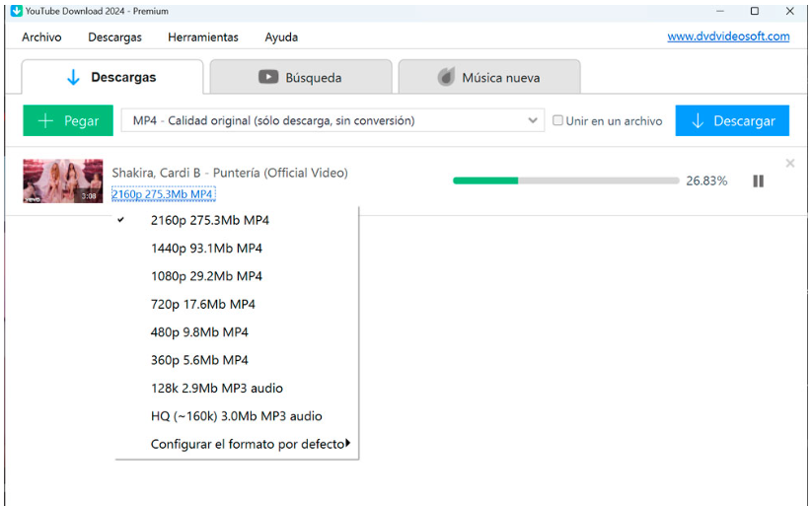
Task: Minimize the YouTube Download window
Action: (x=720, y=11)
